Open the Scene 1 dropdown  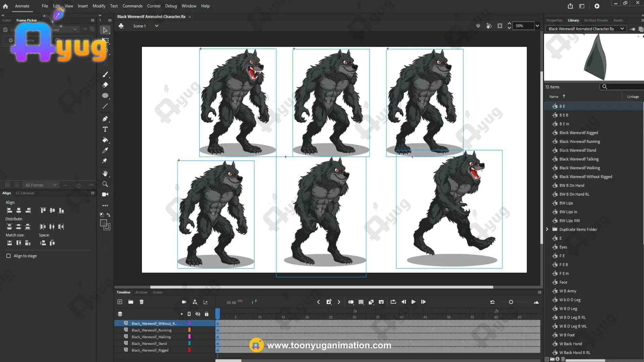click(x=156, y=26)
